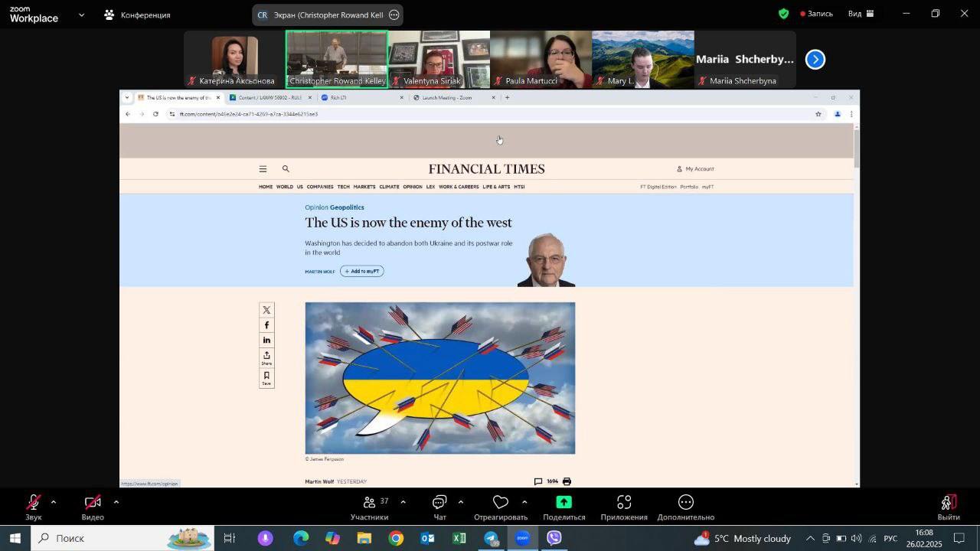Click the browser back arrow

point(128,114)
